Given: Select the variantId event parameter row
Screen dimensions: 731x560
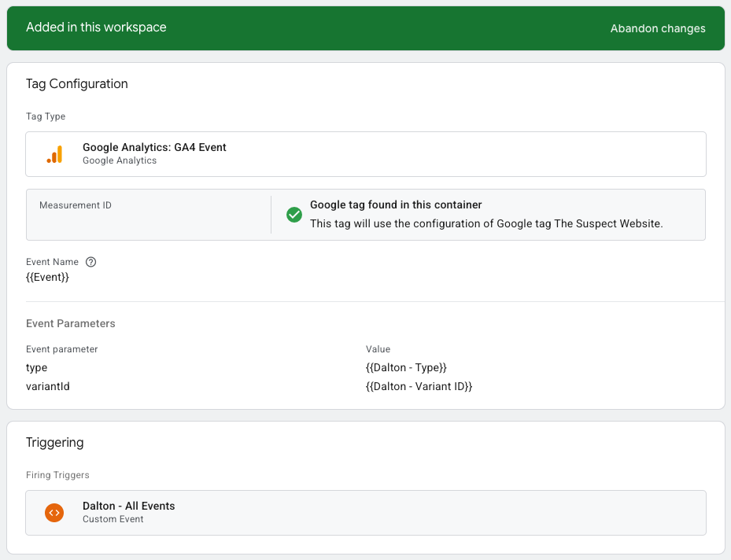Looking at the screenshot, I should click(366, 386).
